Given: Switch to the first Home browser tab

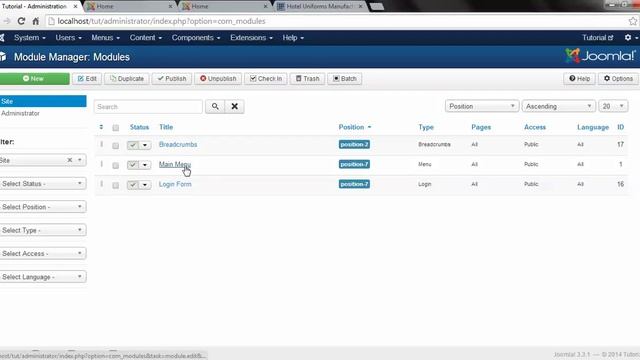Looking at the screenshot, I should pos(129,7).
